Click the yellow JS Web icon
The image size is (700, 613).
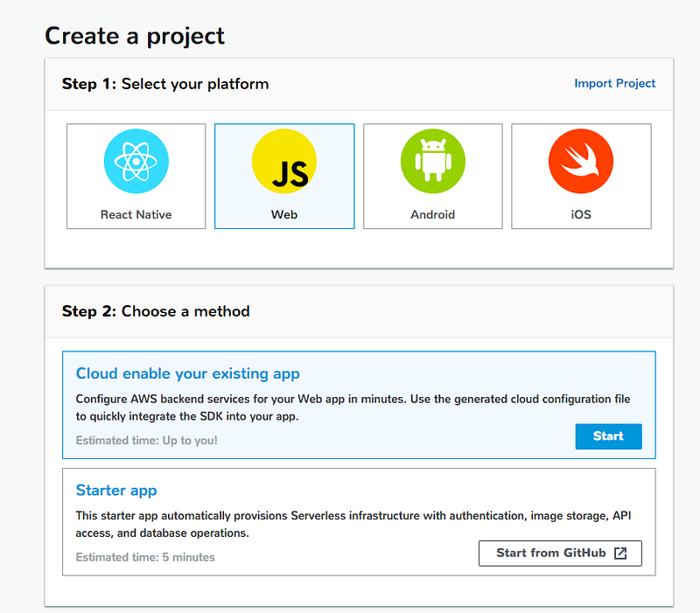[x=284, y=161]
